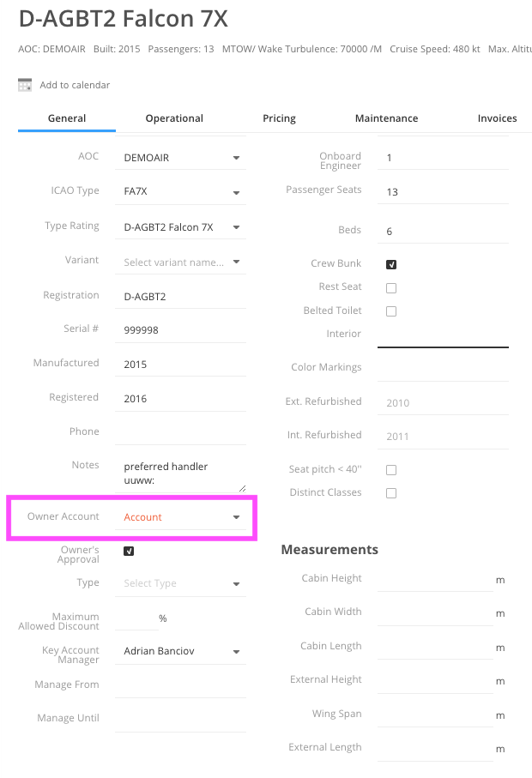Click the Notes text area
This screenshot has height=778, width=532.
[181, 473]
